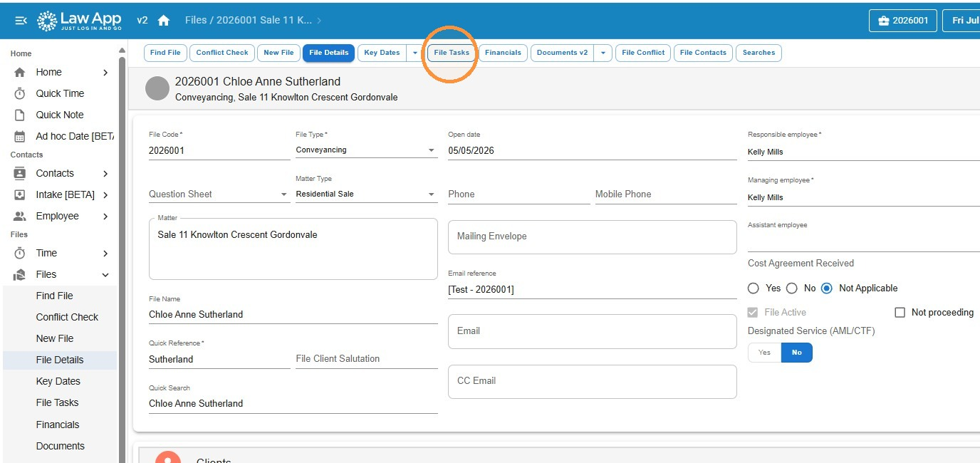Toggle the File Active checkbox
This screenshot has height=463, width=980.
(x=753, y=313)
